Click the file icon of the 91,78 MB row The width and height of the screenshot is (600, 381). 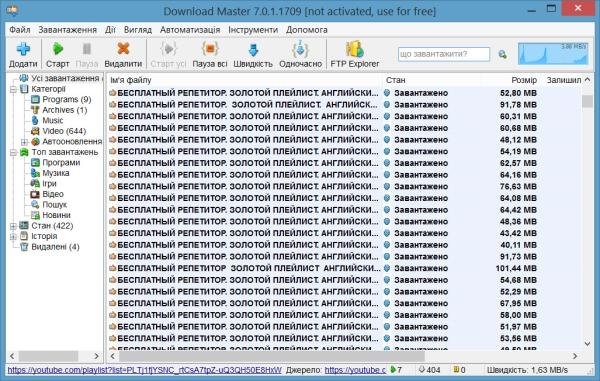point(112,105)
